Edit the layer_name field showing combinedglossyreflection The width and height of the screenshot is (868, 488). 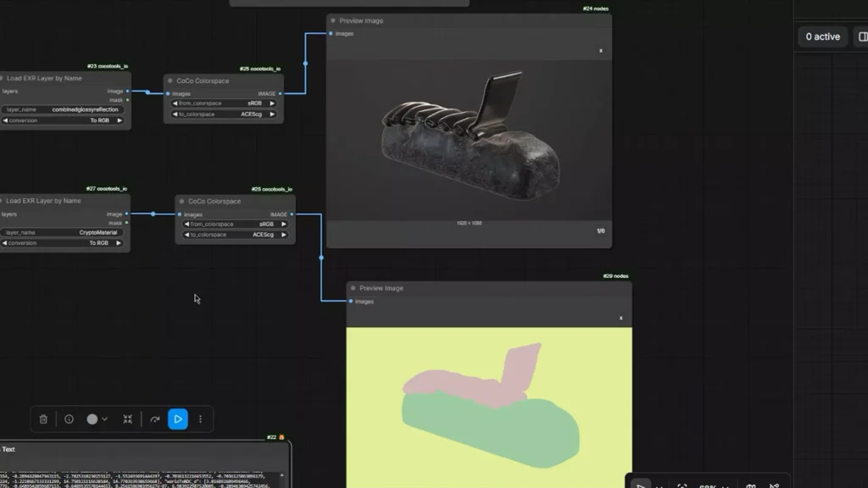[x=62, y=109]
